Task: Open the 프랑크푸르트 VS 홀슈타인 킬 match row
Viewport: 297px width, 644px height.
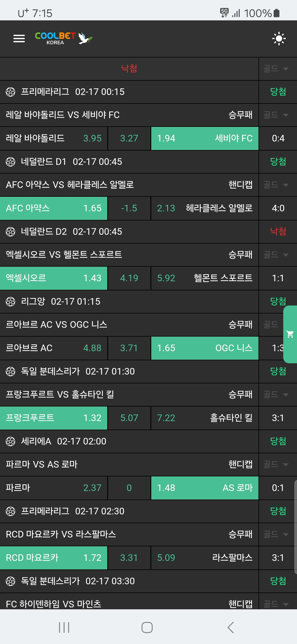Action: (129, 395)
